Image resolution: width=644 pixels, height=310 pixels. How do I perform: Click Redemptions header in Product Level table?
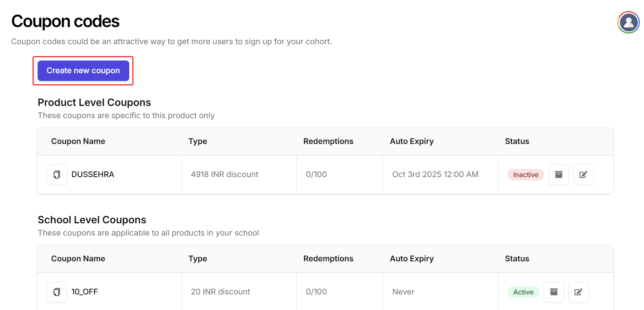[x=328, y=142]
